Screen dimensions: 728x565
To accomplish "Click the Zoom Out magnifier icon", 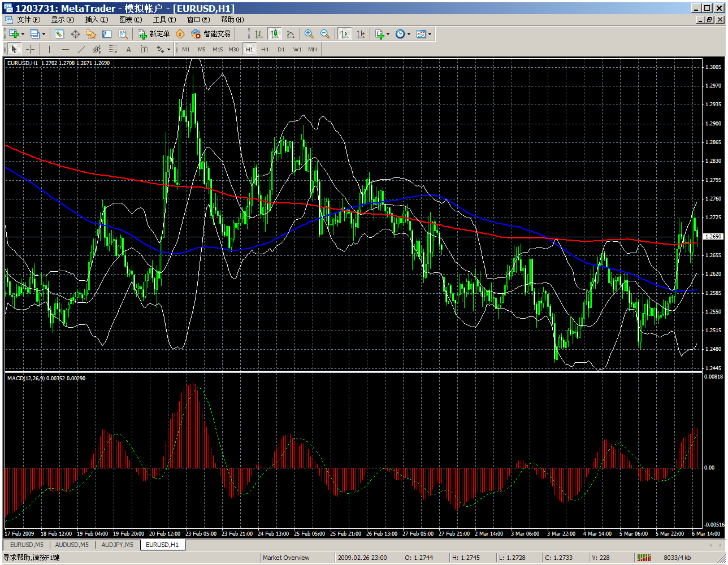I will tap(325, 34).
